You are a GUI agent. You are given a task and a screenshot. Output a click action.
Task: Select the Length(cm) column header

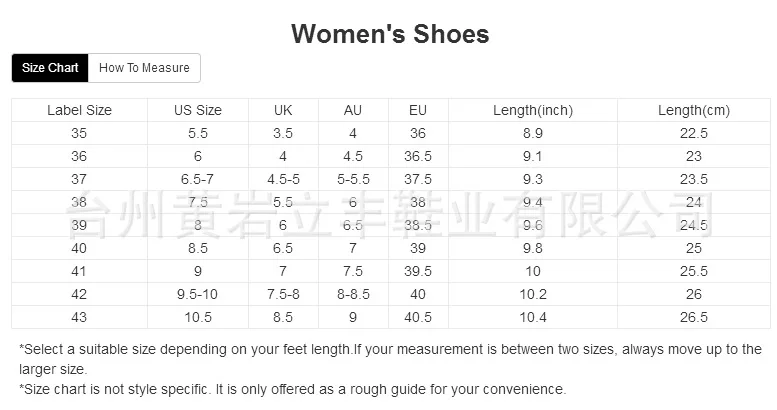coord(694,110)
